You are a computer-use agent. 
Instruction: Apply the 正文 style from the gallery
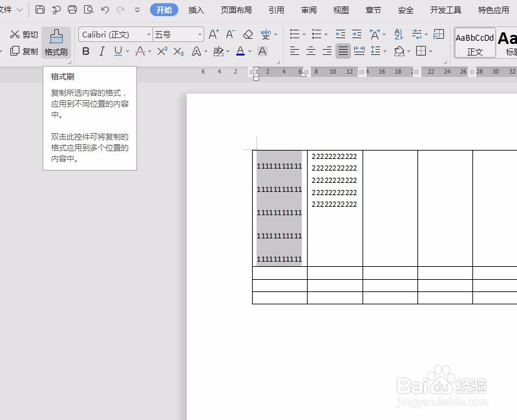coord(474,43)
